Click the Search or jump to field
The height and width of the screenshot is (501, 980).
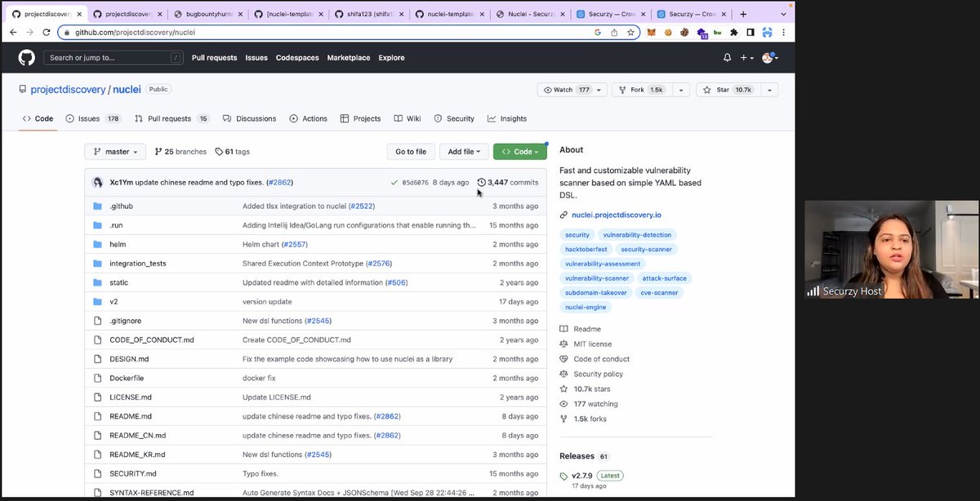114,58
